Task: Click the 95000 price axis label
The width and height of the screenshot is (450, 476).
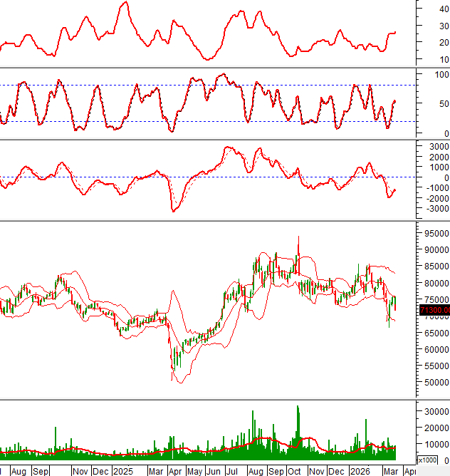Action: pos(435,234)
